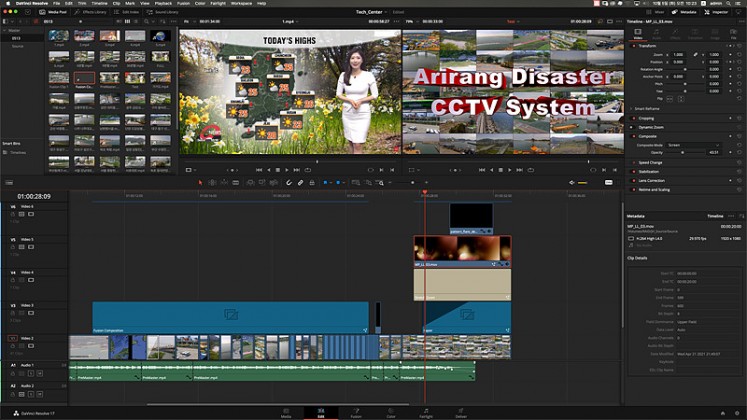
Task: Collapse the Master bin tree
Action: point(5,30)
